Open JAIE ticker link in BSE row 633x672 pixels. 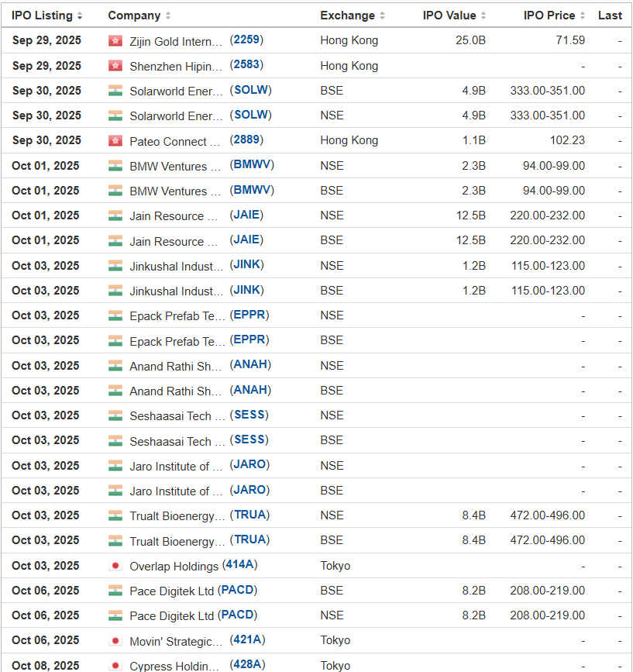click(246, 240)
